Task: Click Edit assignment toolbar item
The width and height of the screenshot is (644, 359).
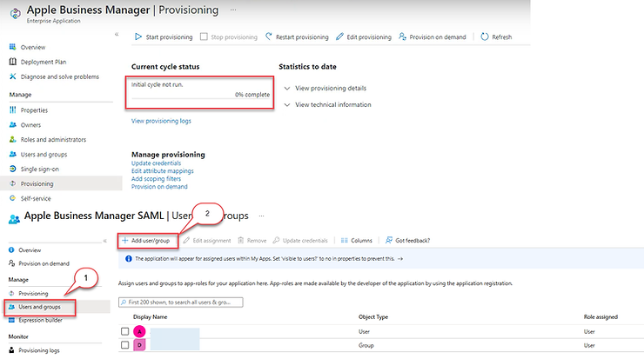Action: click(x=207, y=241)
